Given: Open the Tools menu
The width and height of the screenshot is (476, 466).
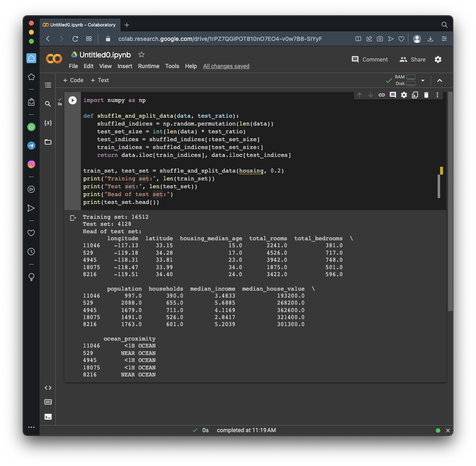Looking at the screenshot, I should (x=172, y=66).
